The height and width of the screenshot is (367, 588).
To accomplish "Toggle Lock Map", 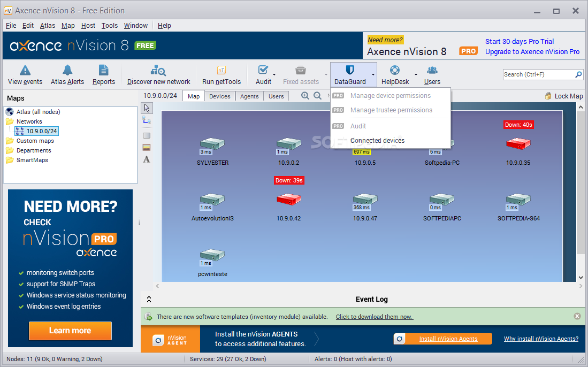I will [563, 96].
